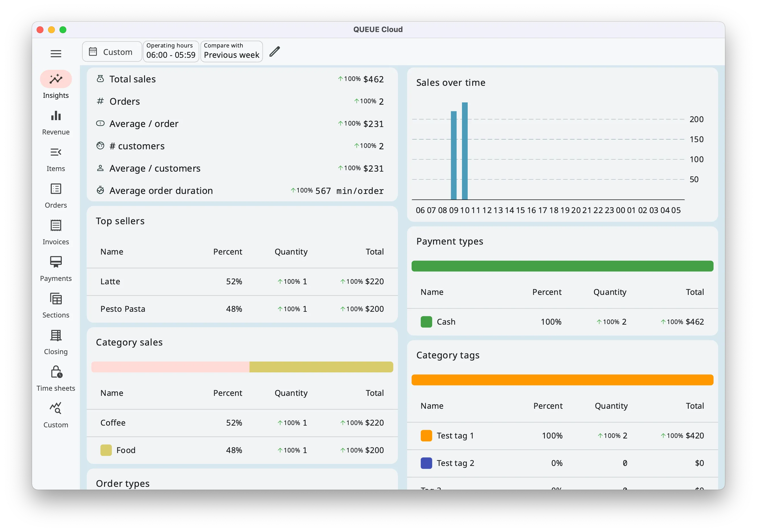Click the Food category color swatch
Screen dimensions: 757x532
point(106,450)
